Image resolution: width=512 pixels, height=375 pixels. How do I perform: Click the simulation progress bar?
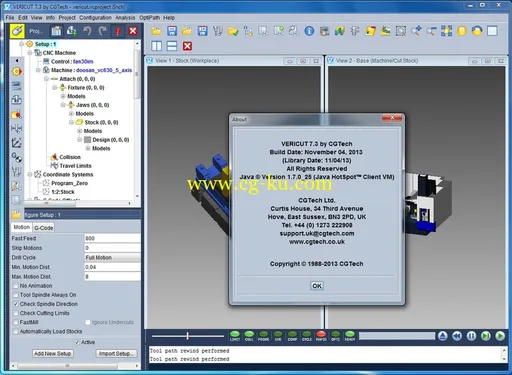(397, 336)
